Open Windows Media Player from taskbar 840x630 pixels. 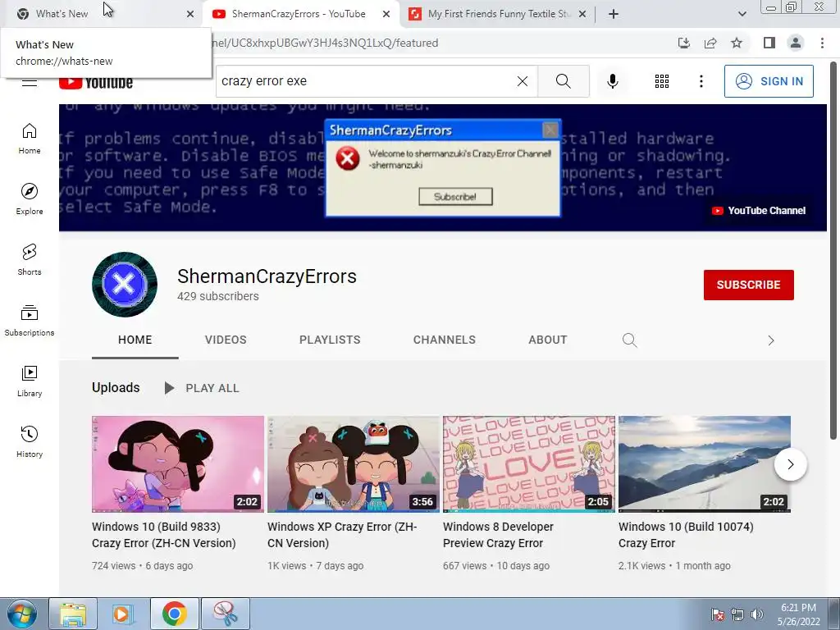pyautogui.click(x=121, y=614)
